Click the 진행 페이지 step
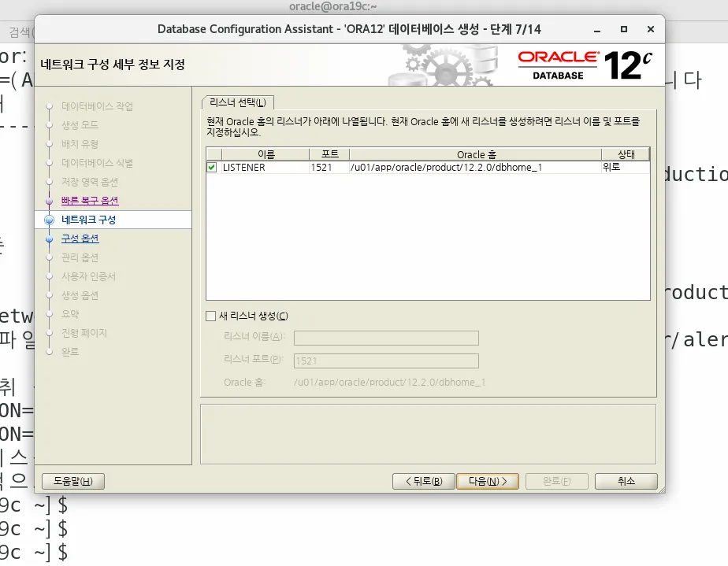The width and height of the screenshot is (728, 566). [84, 333]
